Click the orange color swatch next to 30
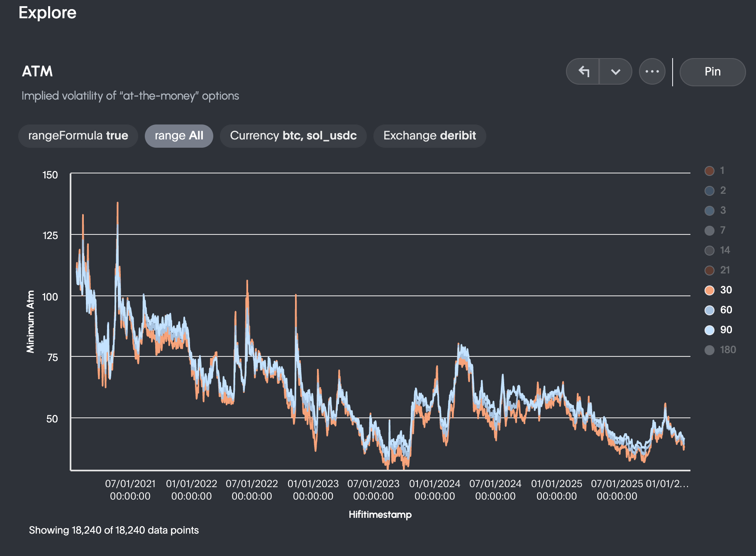 point(709,290)
